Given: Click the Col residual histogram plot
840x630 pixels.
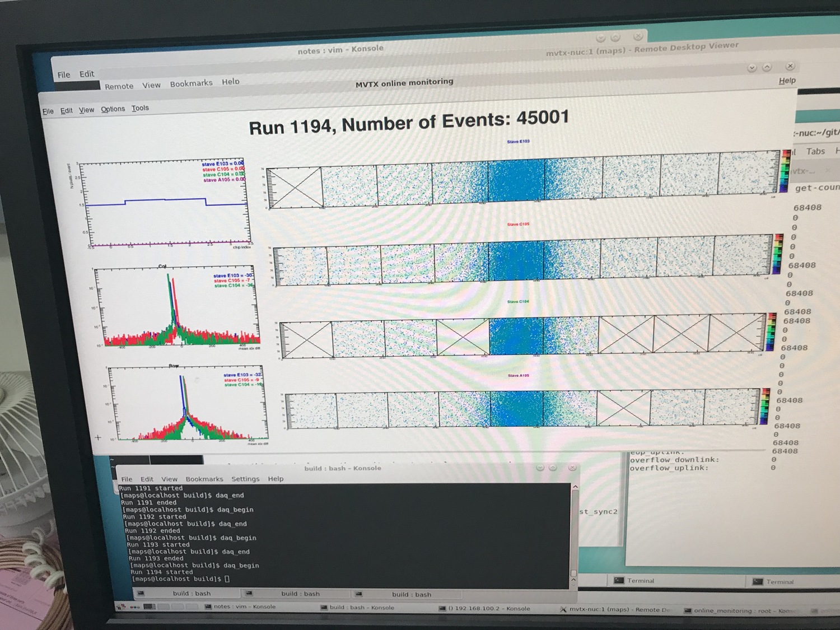Looking at the screenshot, I should coord(178,307).
